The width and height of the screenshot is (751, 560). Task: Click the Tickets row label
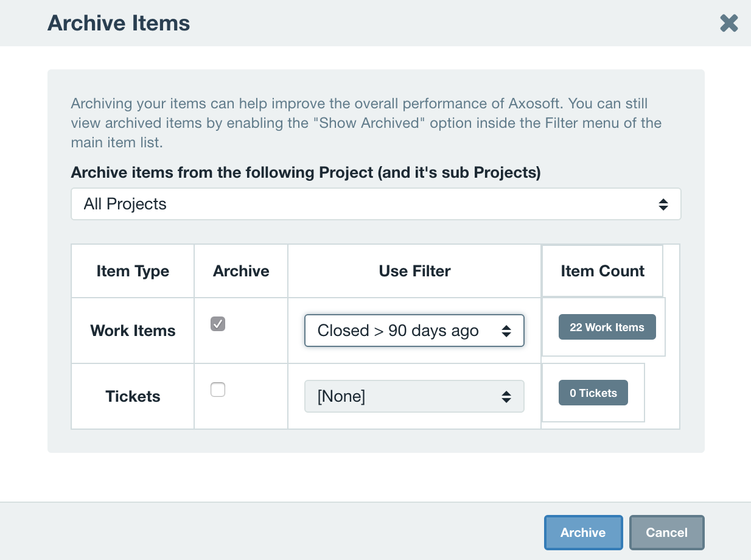pyautogui.click(x=132, y=396)
